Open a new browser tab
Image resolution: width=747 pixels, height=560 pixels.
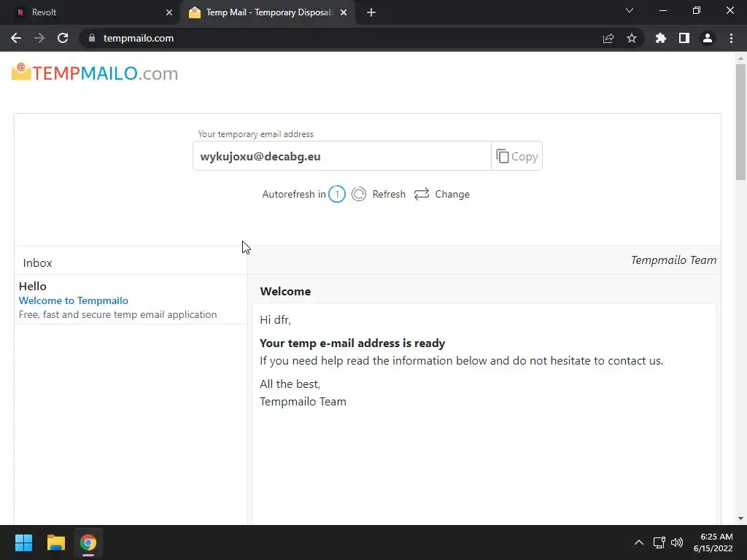pos(371,12)
